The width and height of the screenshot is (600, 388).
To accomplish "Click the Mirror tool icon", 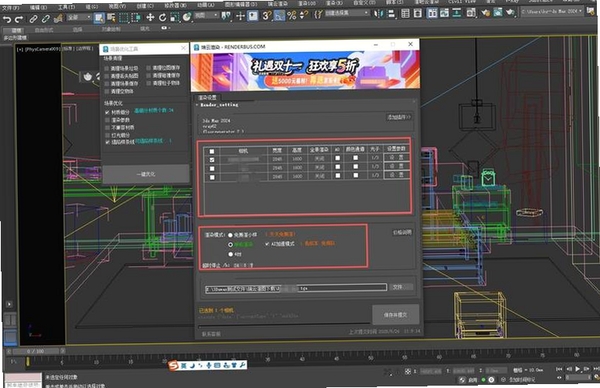I will tap(379, 14).
